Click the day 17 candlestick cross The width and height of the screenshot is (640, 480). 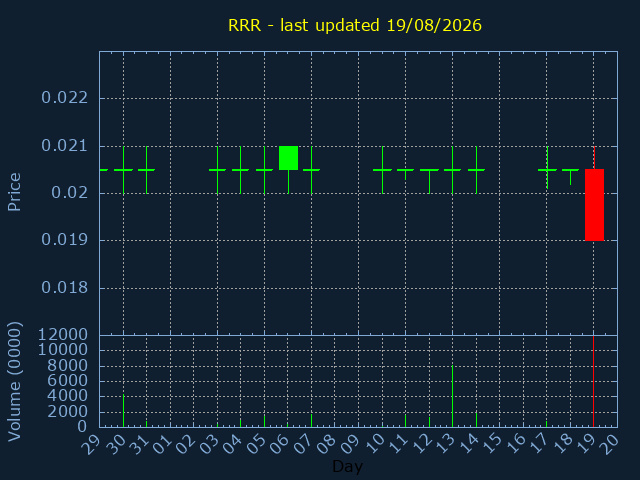tap(547, 168)
